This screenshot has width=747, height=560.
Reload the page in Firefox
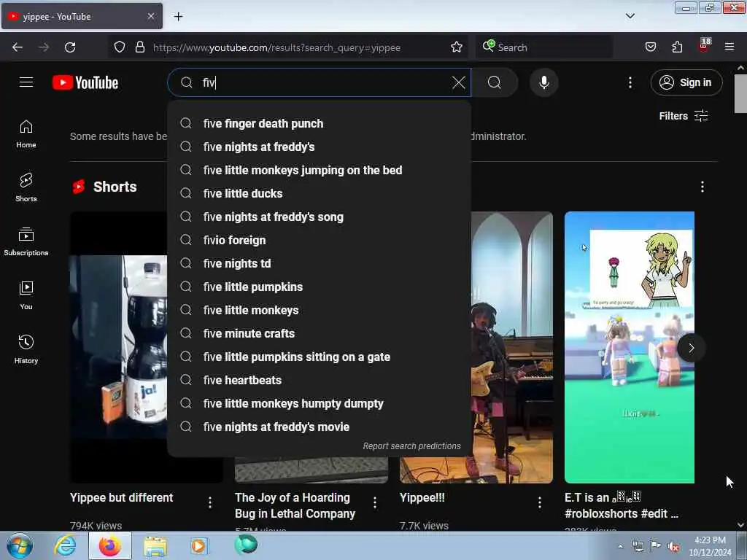70,47
